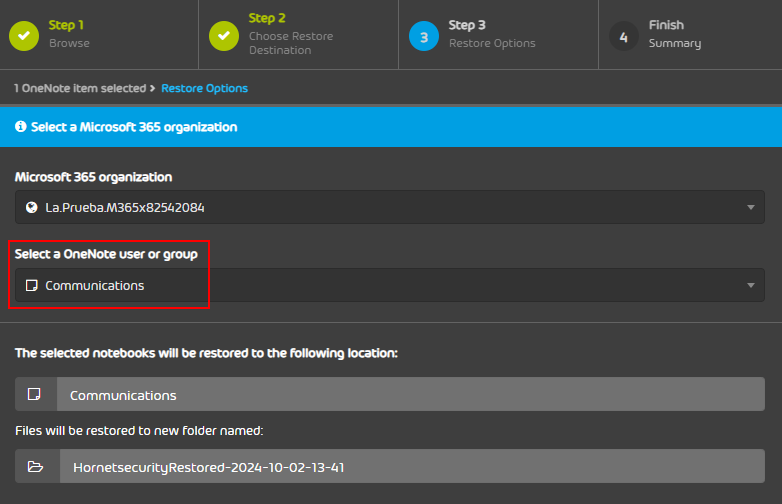Open the Choose Restore Destination step
The width and height of the screenshot is (782, 504).
coord(290,42)
